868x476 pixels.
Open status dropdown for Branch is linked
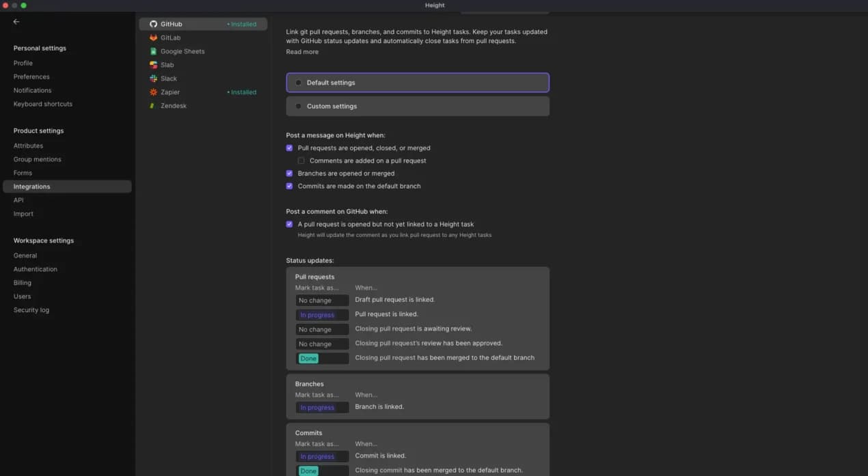tap(322, 408)
